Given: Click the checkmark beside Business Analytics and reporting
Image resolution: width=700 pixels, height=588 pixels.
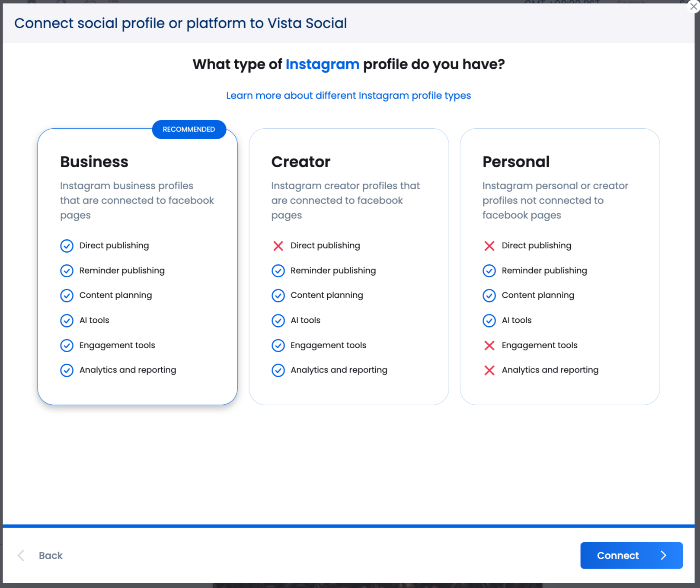Looking at the screenshot, I should (x=67, y=370).
